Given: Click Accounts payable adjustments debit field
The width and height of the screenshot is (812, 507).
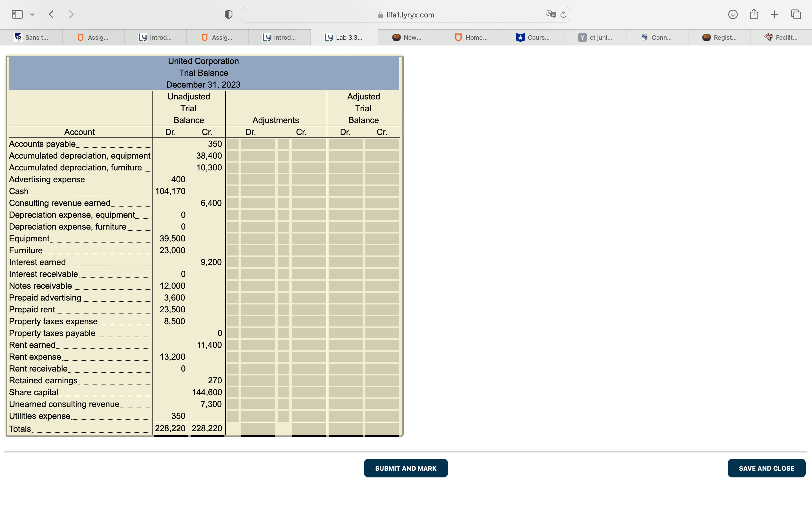Looking at the screenshot, I should point(258,144).
